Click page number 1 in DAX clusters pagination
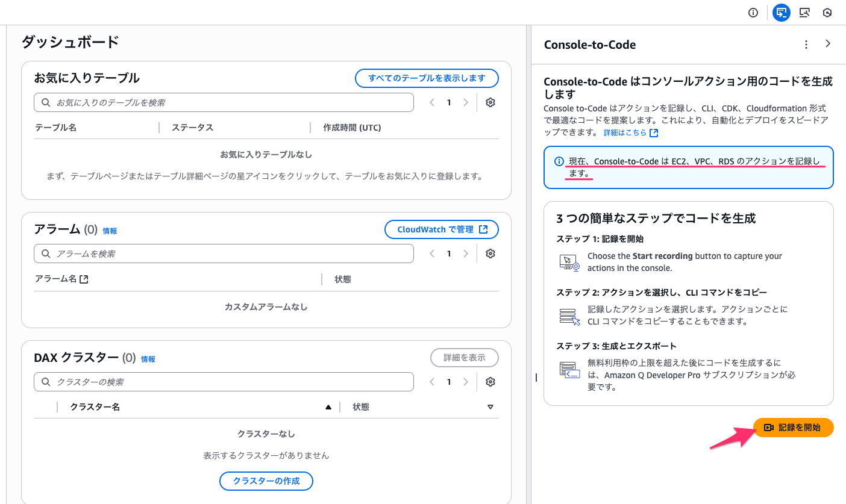 449,382
